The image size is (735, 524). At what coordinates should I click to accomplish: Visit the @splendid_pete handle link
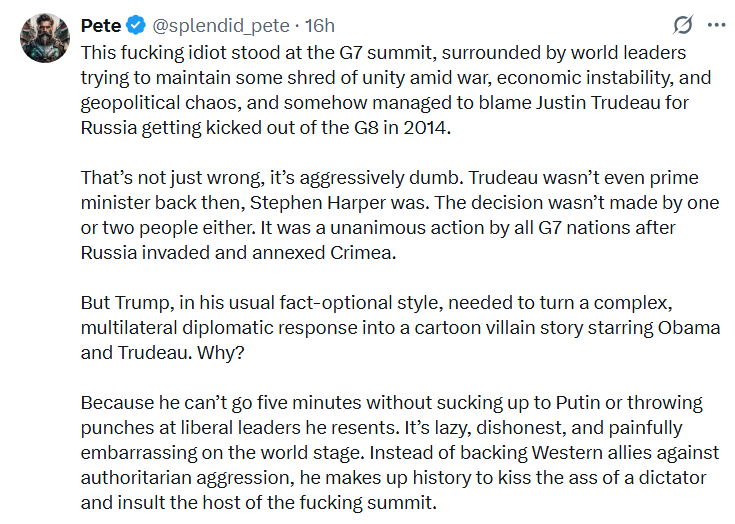(221, 26)
